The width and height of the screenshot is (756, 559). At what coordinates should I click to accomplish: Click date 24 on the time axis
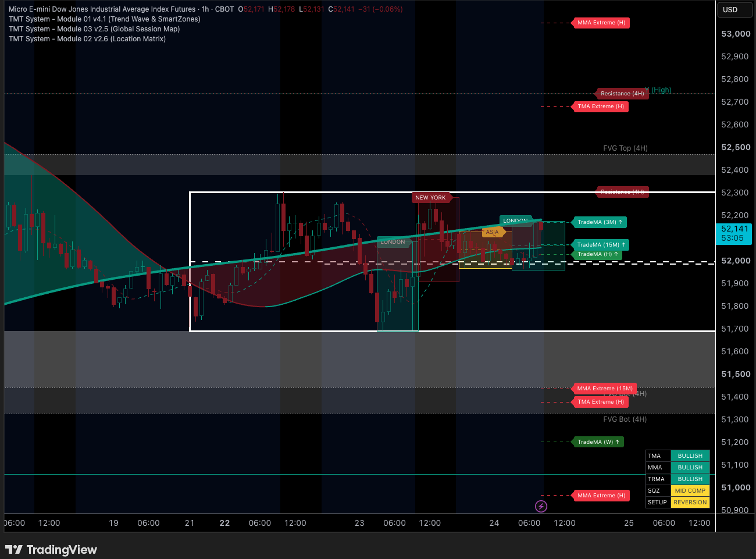tap(494, 524)
